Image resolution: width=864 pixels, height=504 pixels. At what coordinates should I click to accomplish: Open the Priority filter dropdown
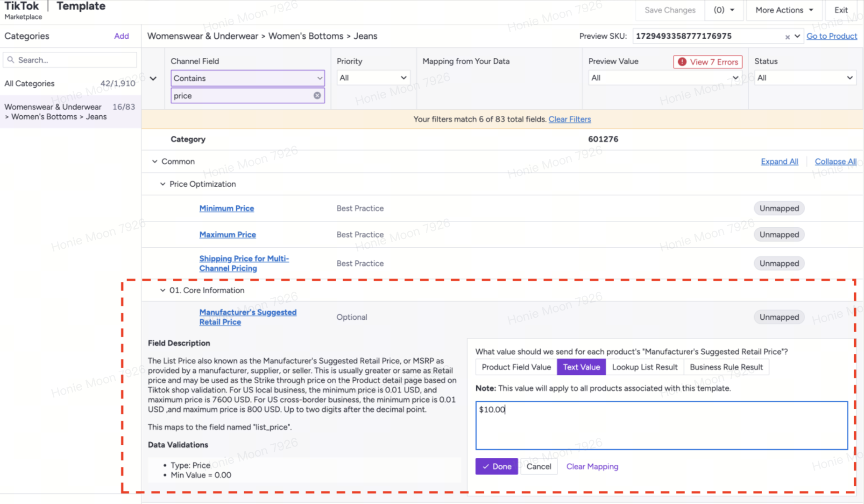coord(373,78)
